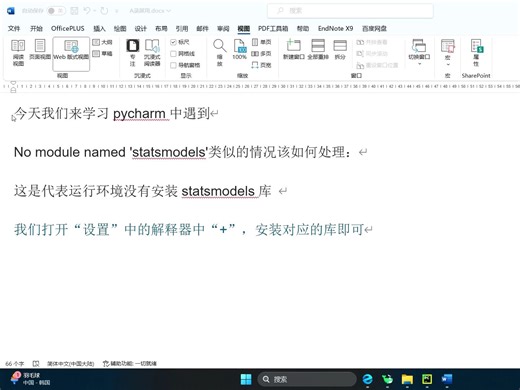Click language 简体中文(中国大陆) in status bar
This screenshot has height=390, width=520.
tap(70, 363)
